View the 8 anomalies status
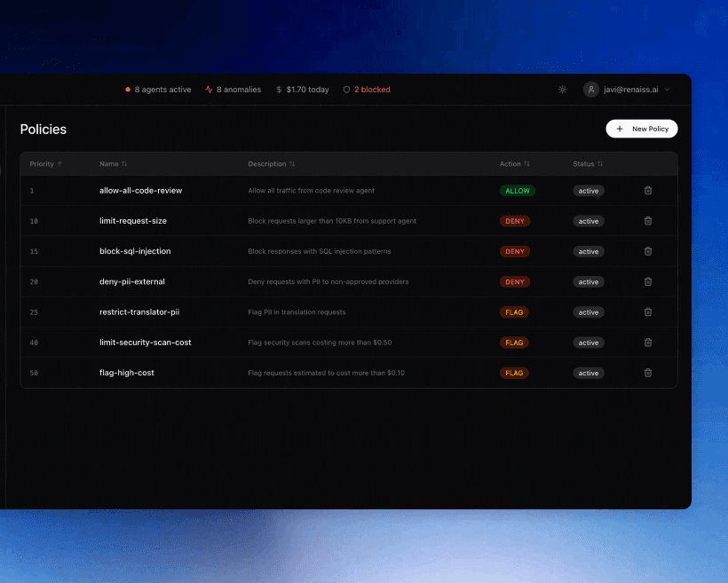This screenshot has height=583, width=728. [233, 90]
